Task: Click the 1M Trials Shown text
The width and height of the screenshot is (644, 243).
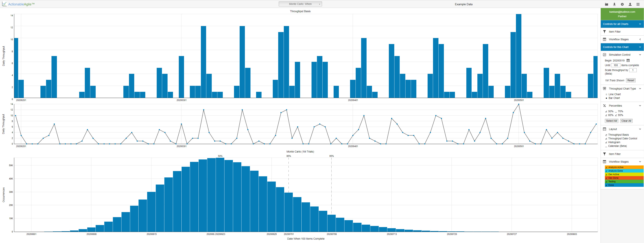Action: tap(614, 80)
